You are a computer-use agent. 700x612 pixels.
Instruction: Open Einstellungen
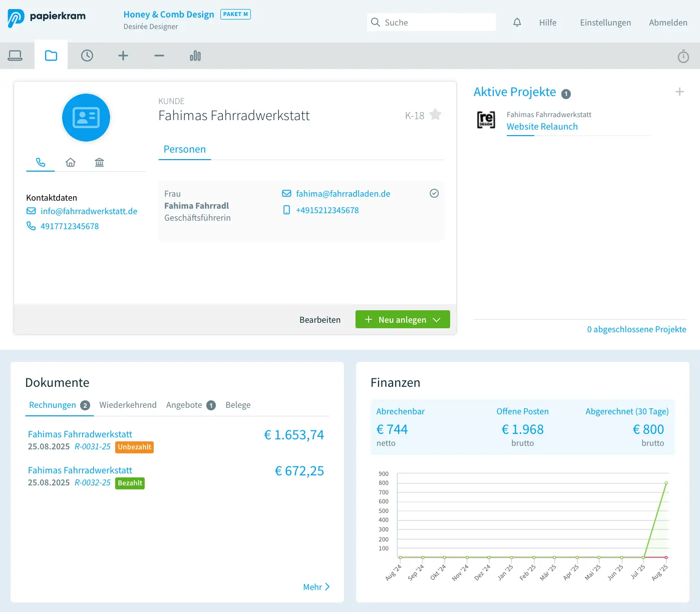(605, 23)
